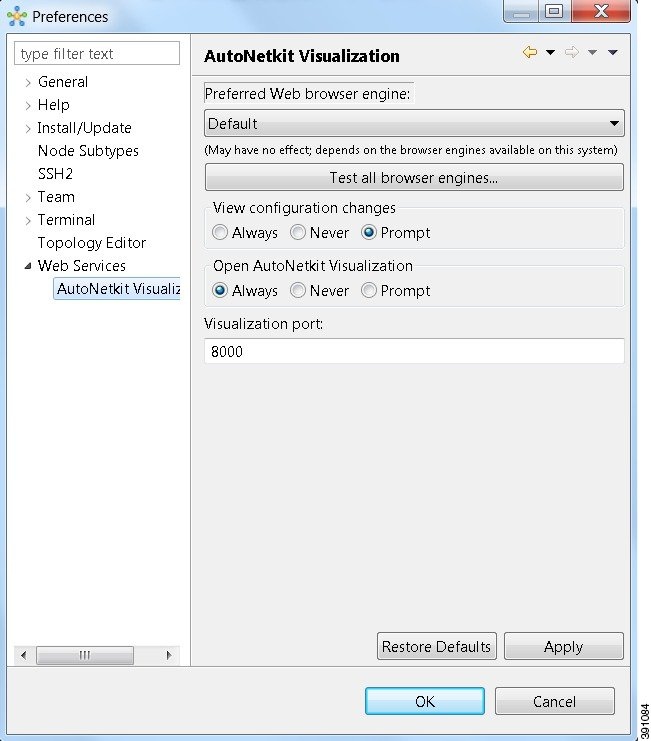
Task: Select the Team preference category
Action: coord(56,197)
